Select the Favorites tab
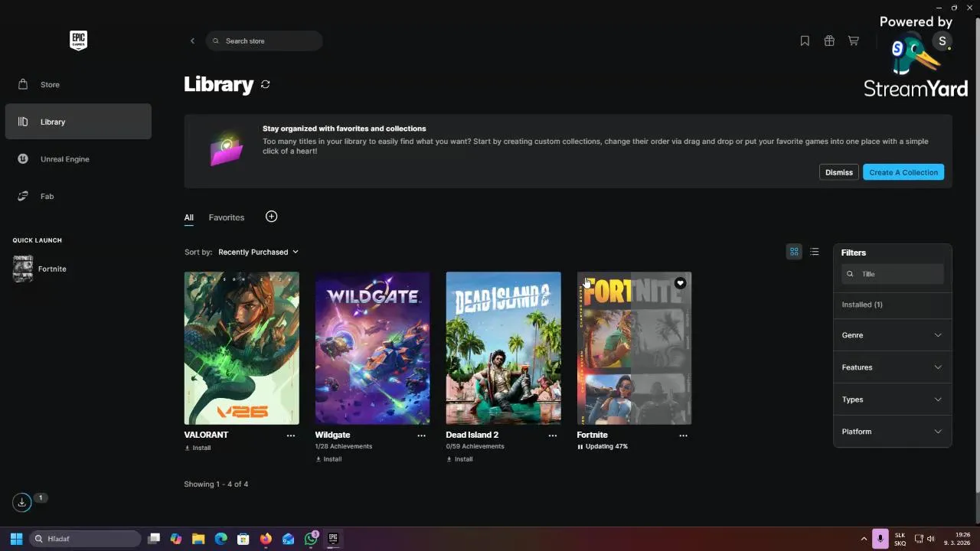 pyautogui.click(x=227, y=217)
